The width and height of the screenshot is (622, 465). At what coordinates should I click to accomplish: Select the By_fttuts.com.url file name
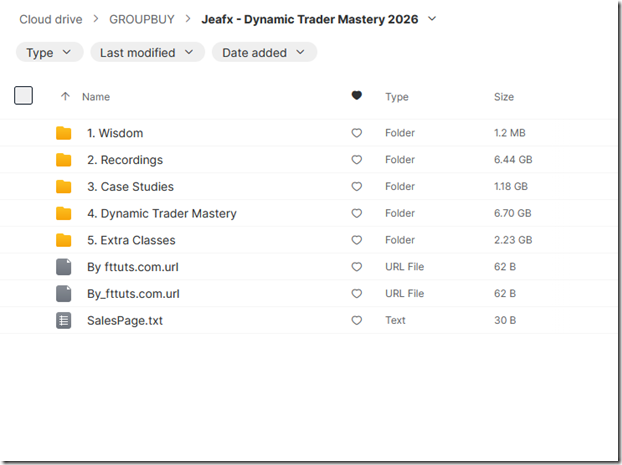tap(133, 294)
